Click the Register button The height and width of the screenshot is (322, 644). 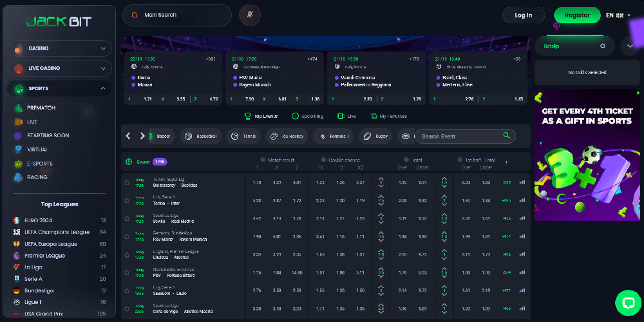[x=576, y=15]
